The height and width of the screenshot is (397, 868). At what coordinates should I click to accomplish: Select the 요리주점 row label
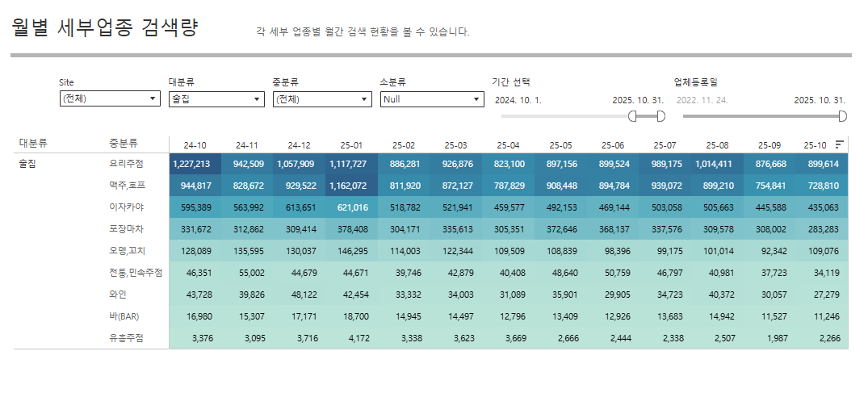tap(127, 164)
